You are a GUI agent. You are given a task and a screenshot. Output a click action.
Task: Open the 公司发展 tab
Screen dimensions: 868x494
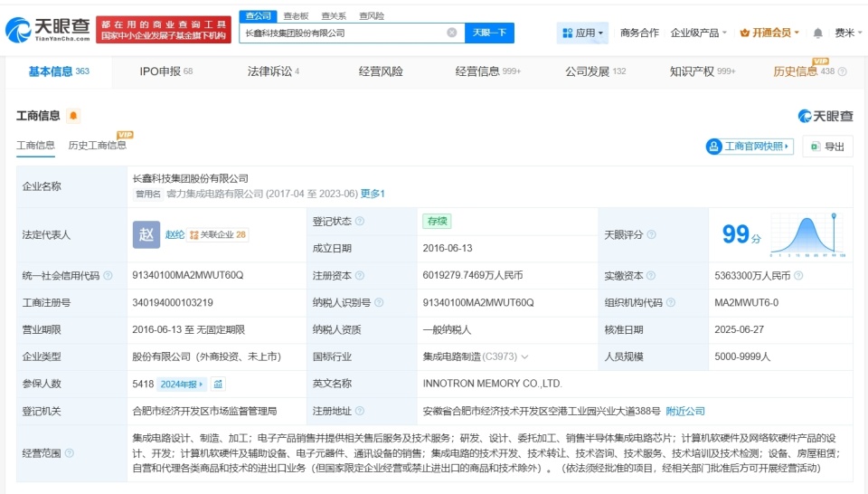click(x=595, y=71)
